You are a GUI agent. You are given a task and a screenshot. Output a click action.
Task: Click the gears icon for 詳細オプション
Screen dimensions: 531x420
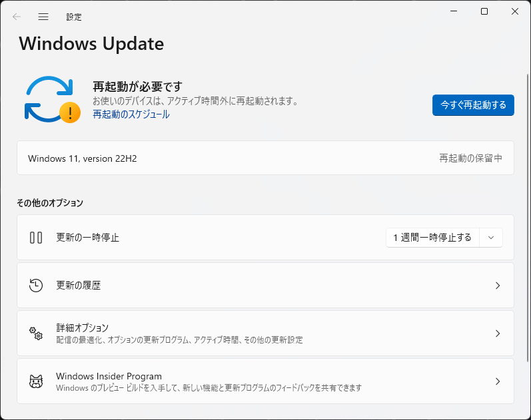(x=36, y=333)
